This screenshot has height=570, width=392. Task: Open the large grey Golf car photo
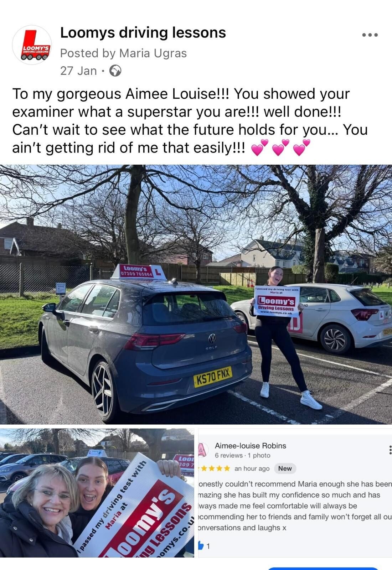click(196, 294)
